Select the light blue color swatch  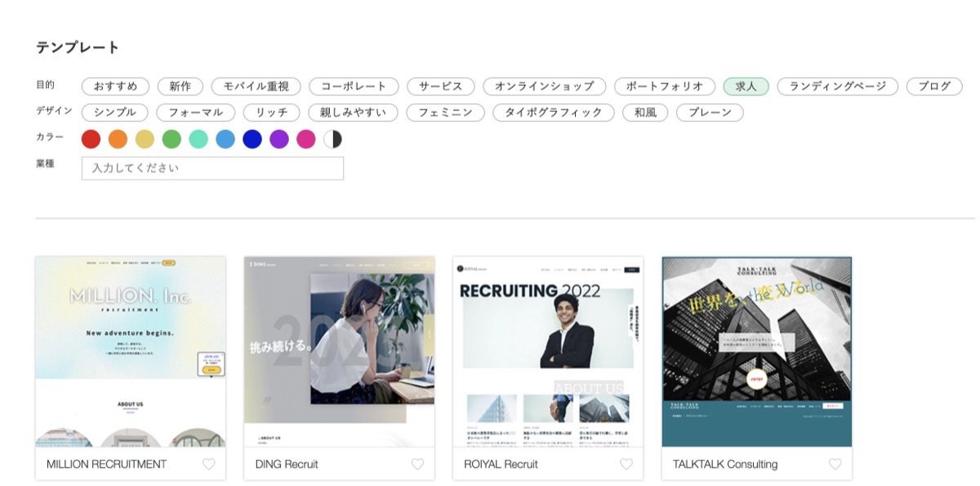click(225, 140)
